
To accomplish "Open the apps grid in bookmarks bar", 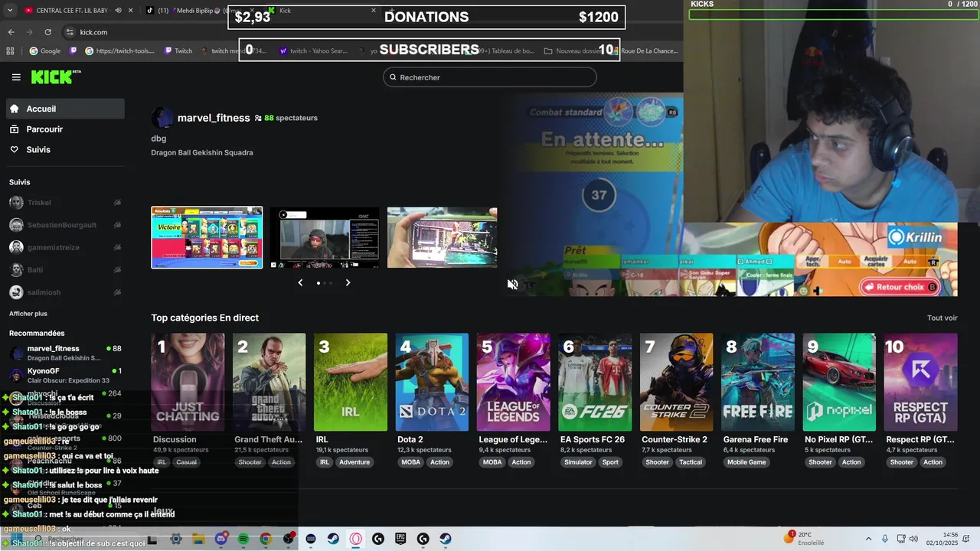I will [10, 51].
